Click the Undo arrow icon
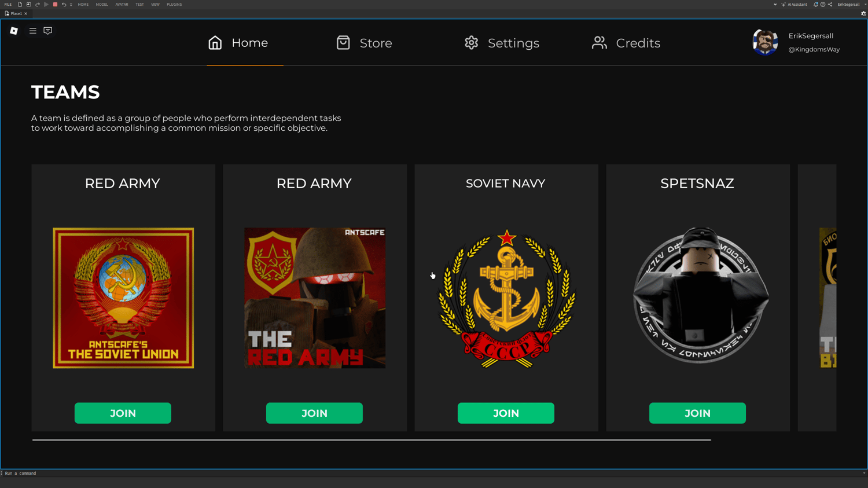Screen dimensions: 868x488 (x=64, y=5)
